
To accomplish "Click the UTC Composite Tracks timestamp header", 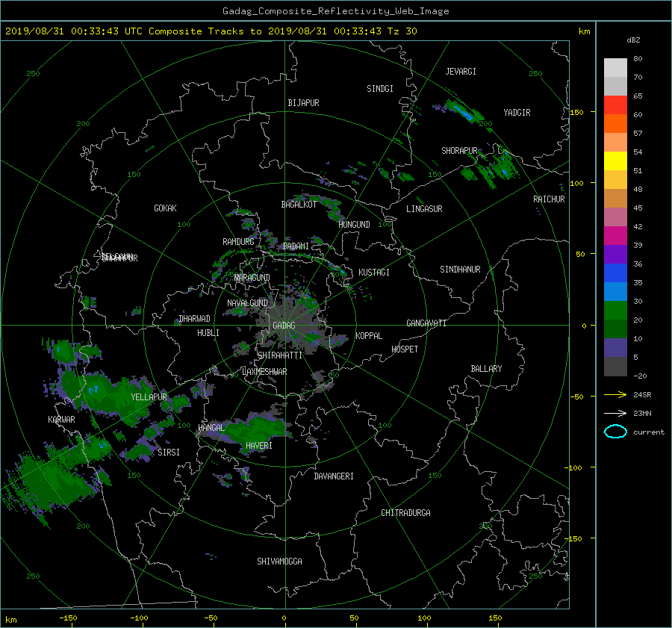I will pos(211,31).
